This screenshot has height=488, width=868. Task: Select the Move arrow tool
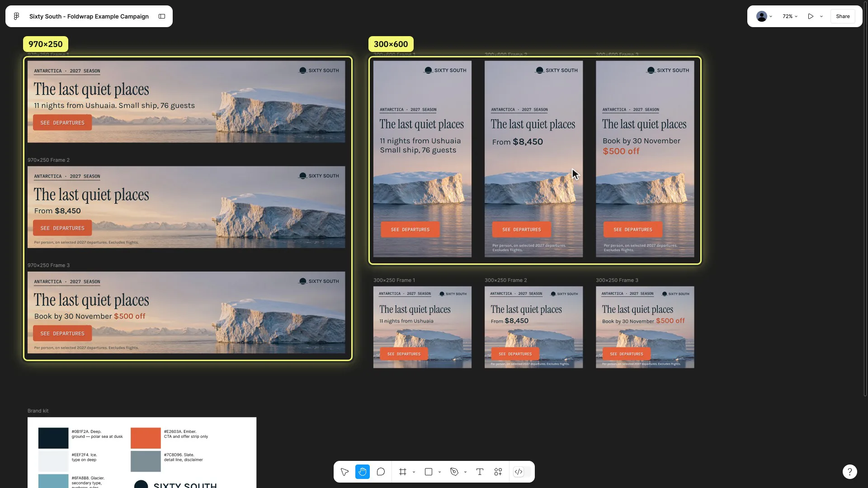[x=344, y=472]
